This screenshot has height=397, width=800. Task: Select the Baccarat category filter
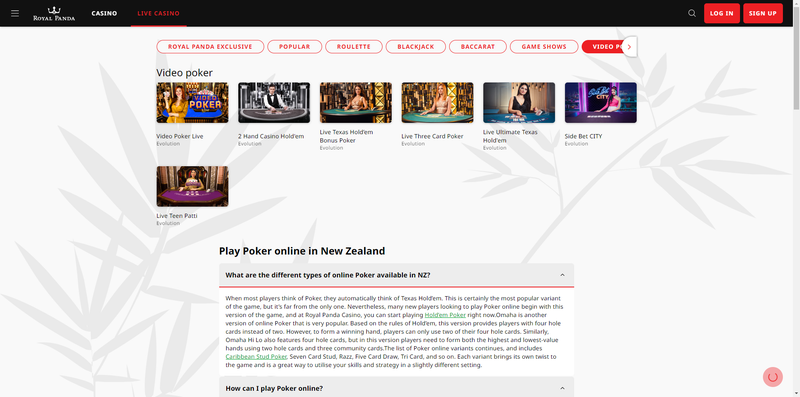(x=478, y=46)
